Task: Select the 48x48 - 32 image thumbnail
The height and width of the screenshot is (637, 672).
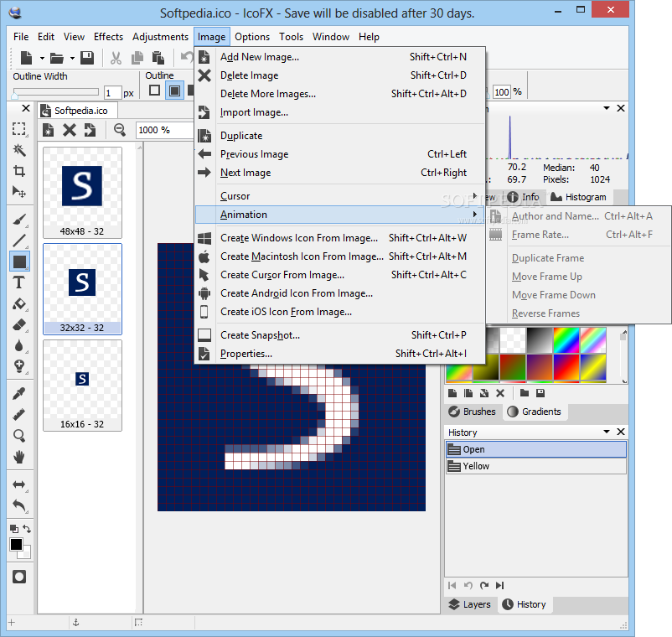Action: click(x=82, y=193)
